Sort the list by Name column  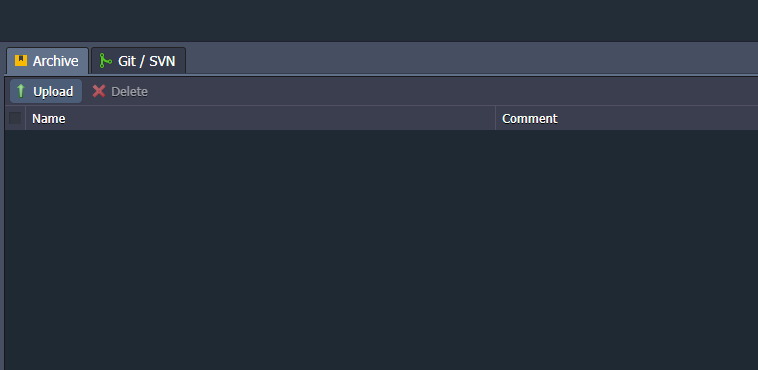coord(260,118)
